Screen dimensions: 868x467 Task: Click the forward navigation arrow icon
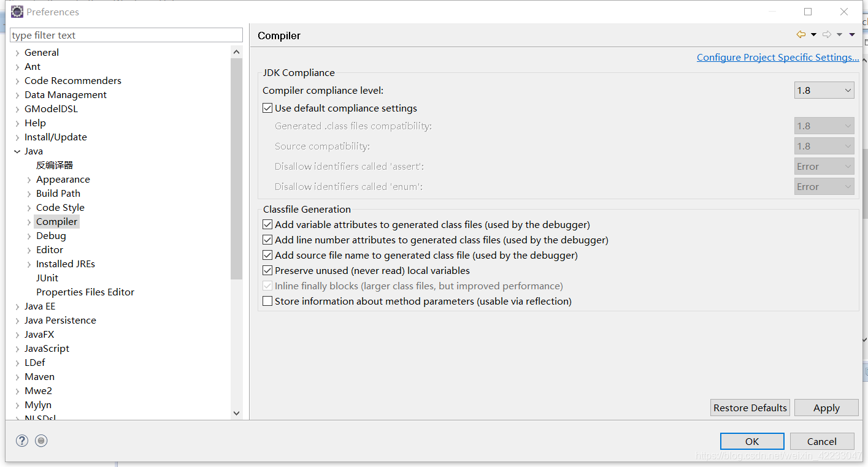826,34
